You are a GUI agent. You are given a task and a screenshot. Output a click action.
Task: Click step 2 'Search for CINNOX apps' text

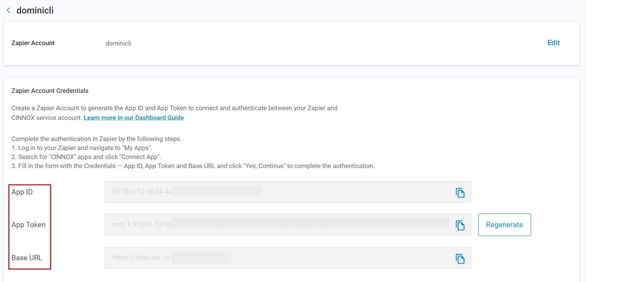point(86,157)
